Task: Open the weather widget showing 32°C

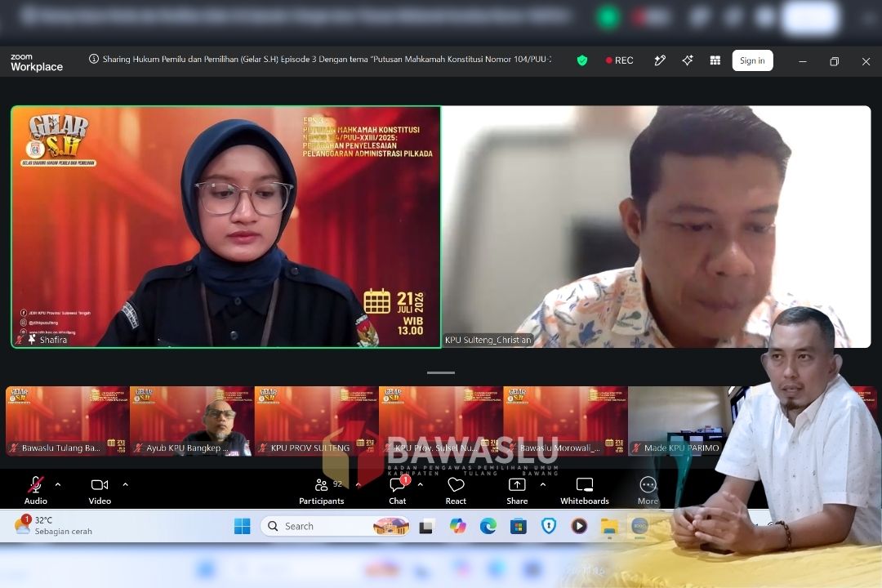Action: [x=53, y=525]
